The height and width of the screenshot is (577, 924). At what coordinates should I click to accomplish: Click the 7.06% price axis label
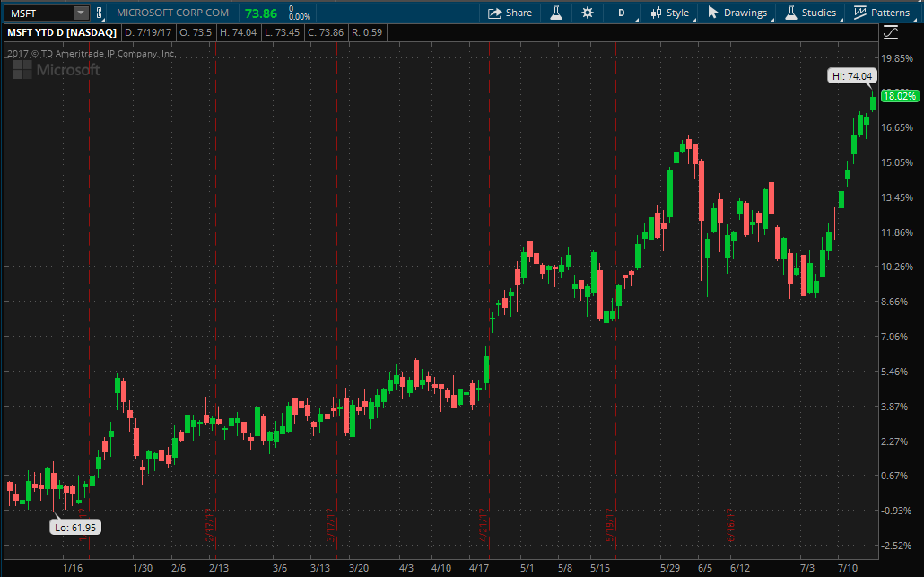[x=894, y=337]
